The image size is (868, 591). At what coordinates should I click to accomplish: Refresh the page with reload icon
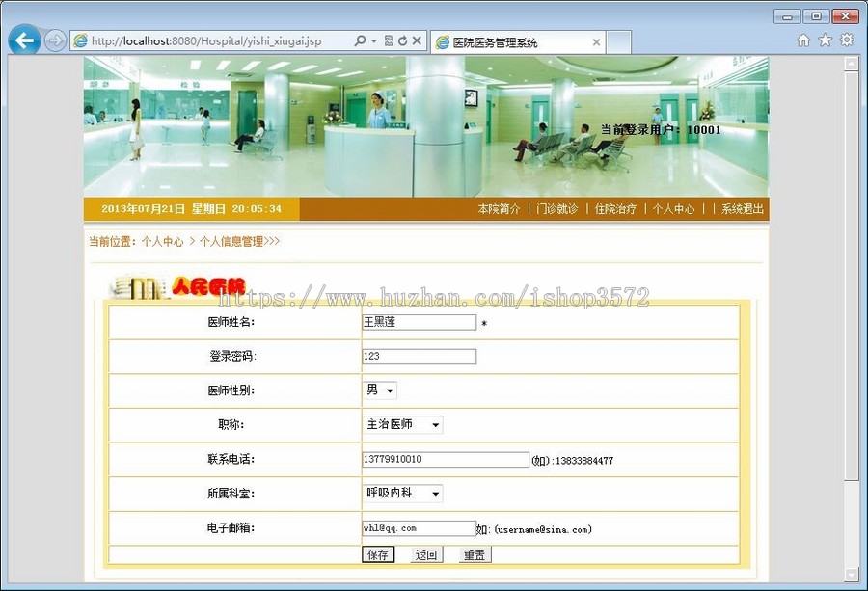click(x=402, y=40)
